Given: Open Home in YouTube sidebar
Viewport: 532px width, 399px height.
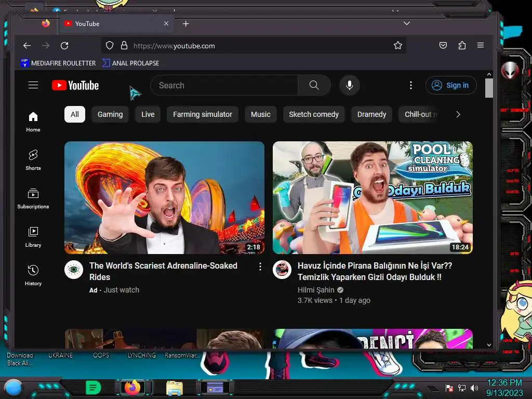Looking at the screenshot, I should click(33, 122).
